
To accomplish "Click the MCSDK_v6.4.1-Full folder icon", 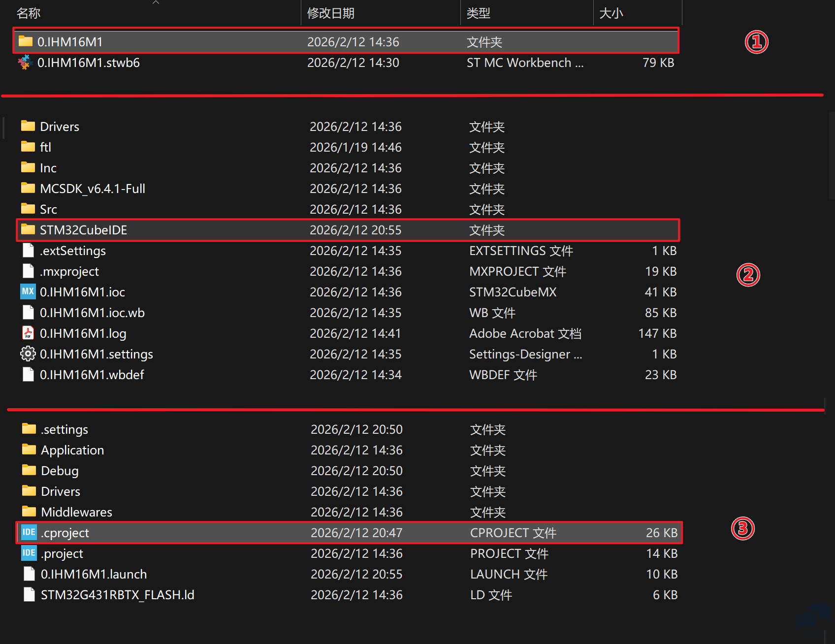I will (x=28, y=188).
